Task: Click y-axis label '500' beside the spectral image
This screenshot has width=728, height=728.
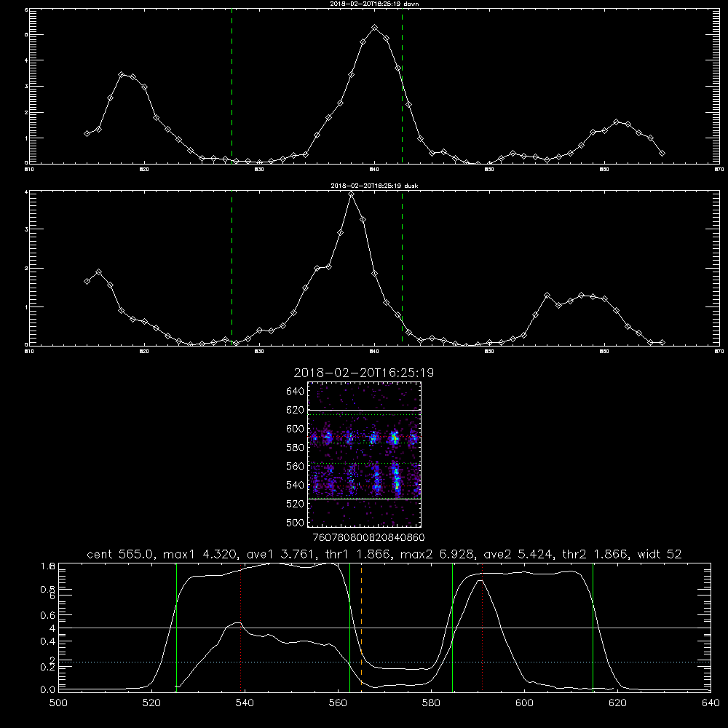Action: tap(296, 523)
